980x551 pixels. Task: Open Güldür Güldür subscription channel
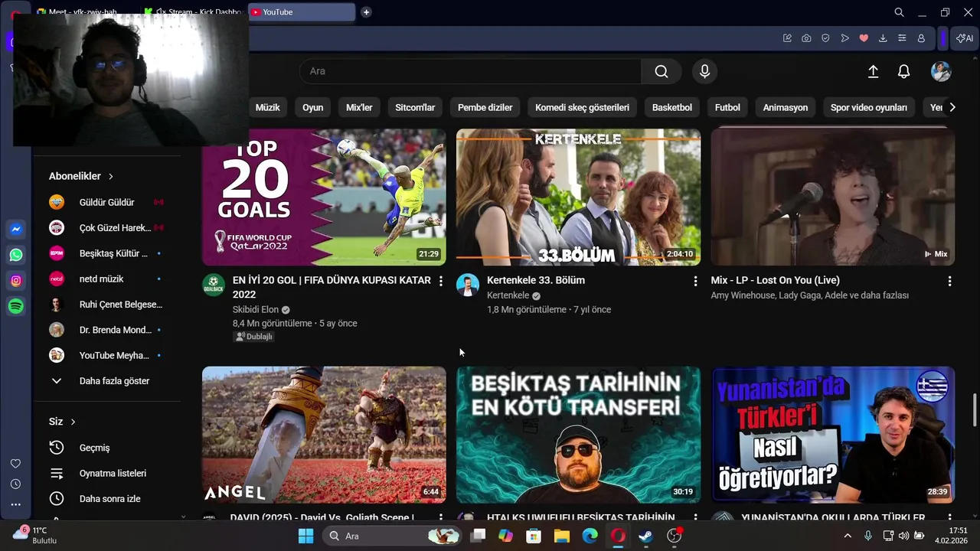pyautogui.click(x=107, y=202)
